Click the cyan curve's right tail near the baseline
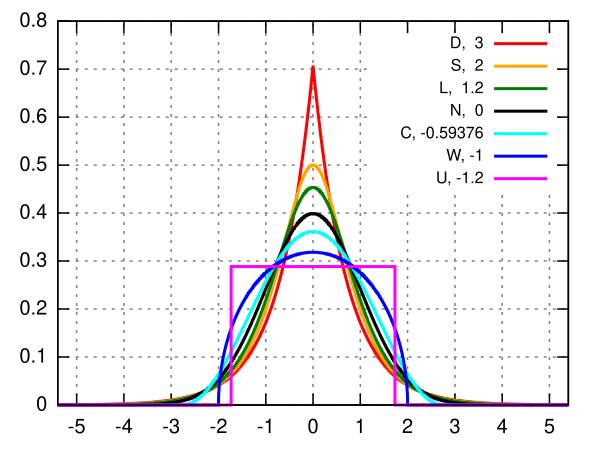 [428, 398]
